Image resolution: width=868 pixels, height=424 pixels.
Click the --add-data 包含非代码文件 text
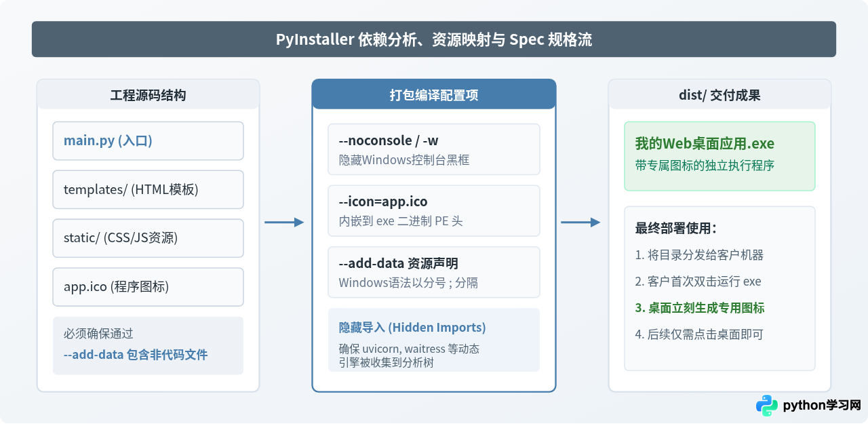pos(136,354)
